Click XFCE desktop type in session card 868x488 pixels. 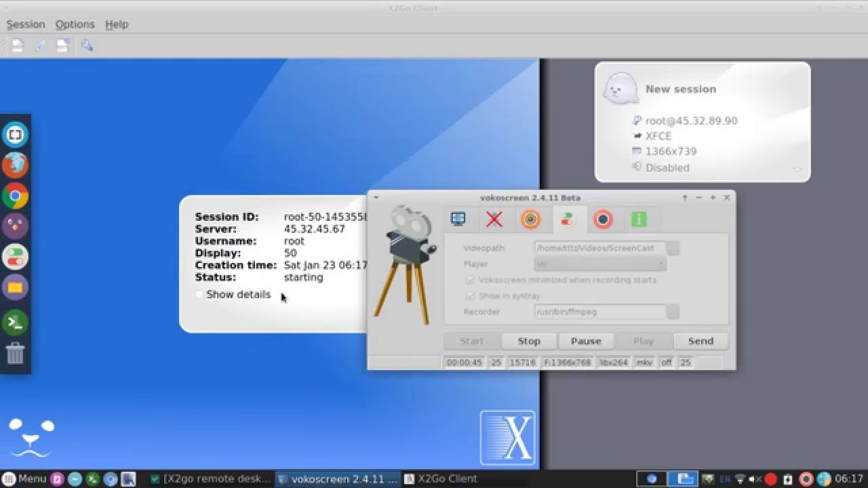click(658, 136)
